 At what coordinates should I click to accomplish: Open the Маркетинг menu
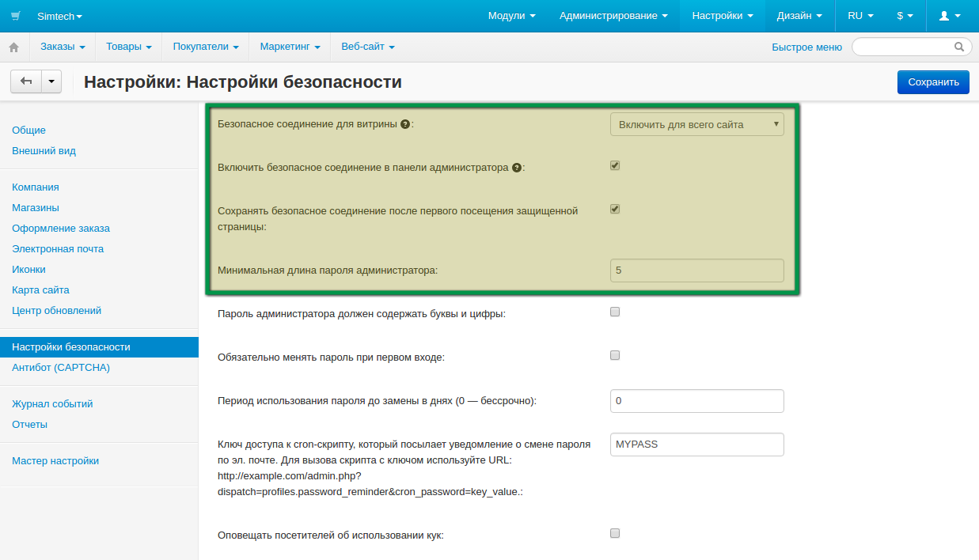click(x=290, y=47)
